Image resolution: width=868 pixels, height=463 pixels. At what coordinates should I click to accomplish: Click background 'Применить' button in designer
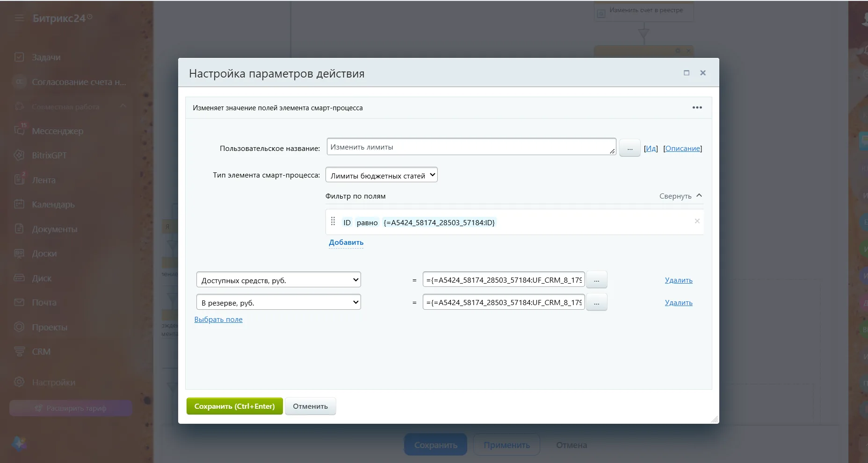pos(506,445)
